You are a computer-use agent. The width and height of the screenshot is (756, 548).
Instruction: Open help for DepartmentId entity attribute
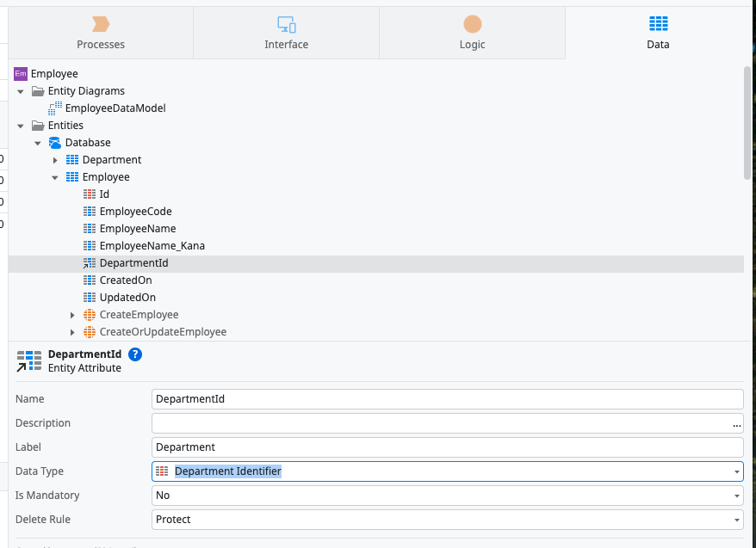tap(135, 355)
